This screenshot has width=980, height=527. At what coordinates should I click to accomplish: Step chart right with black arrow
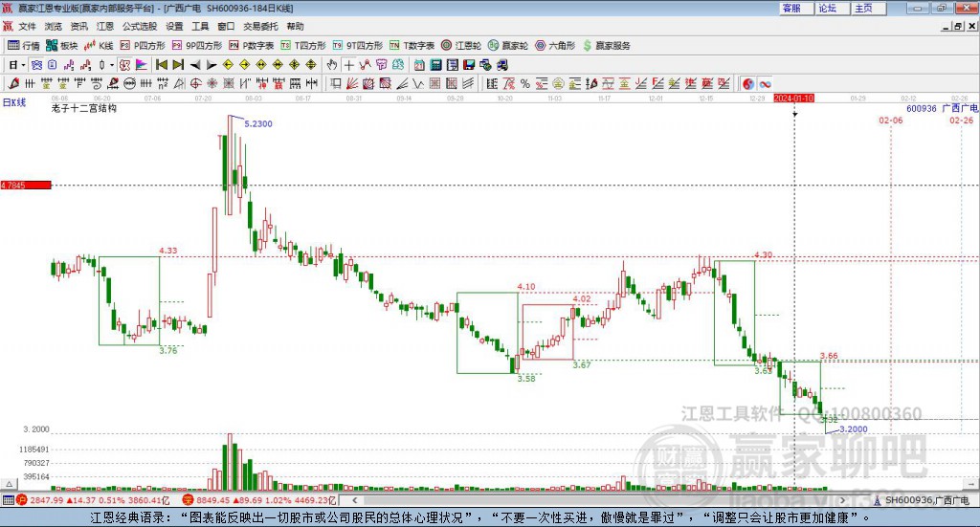[212, 65]
